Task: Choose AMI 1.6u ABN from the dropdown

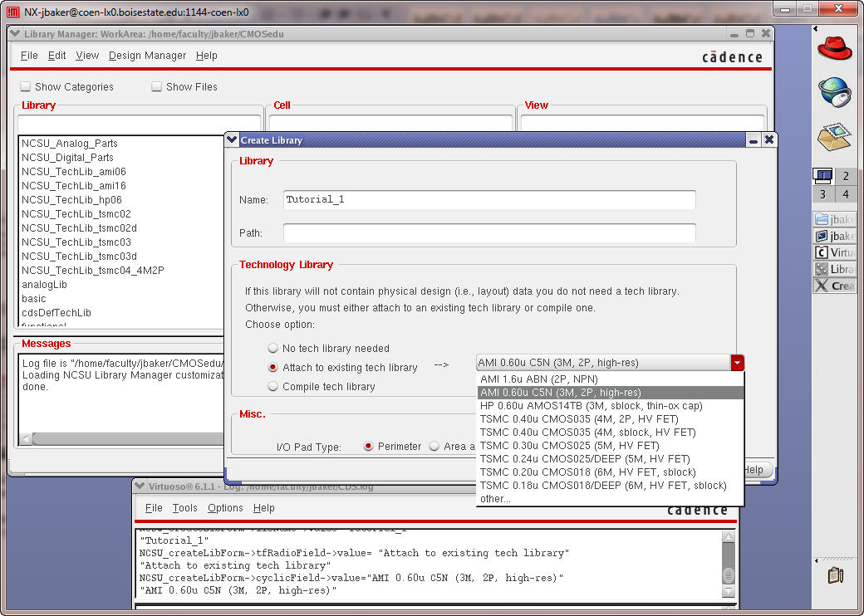Action: coord(538,379)
